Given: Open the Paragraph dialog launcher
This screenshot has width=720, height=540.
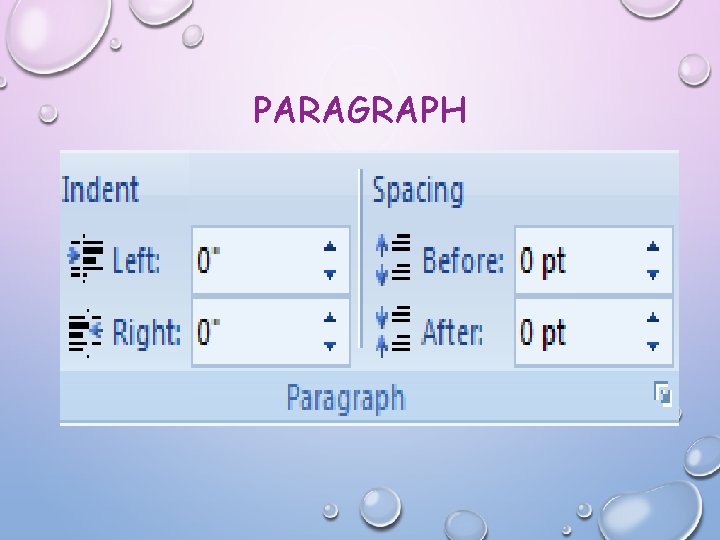Looking at the screenshot, I should [x=662, y=395].
